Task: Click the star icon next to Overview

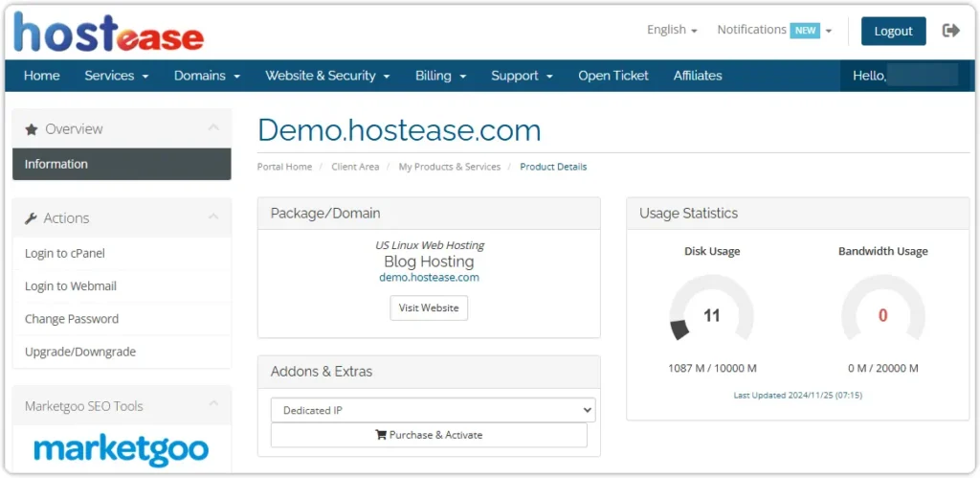Action: [32, 129]
